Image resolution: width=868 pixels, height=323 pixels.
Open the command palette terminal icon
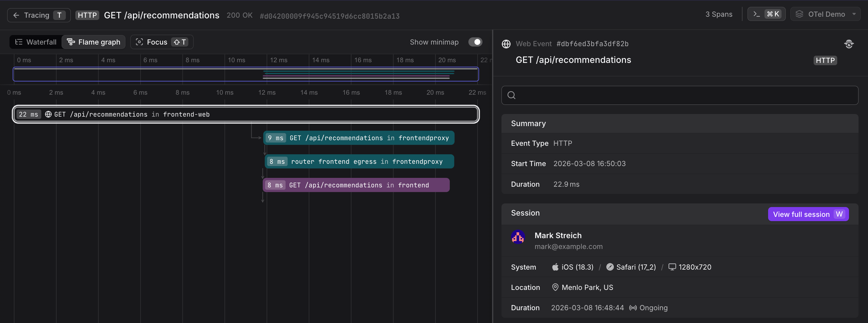coord(757,14)
